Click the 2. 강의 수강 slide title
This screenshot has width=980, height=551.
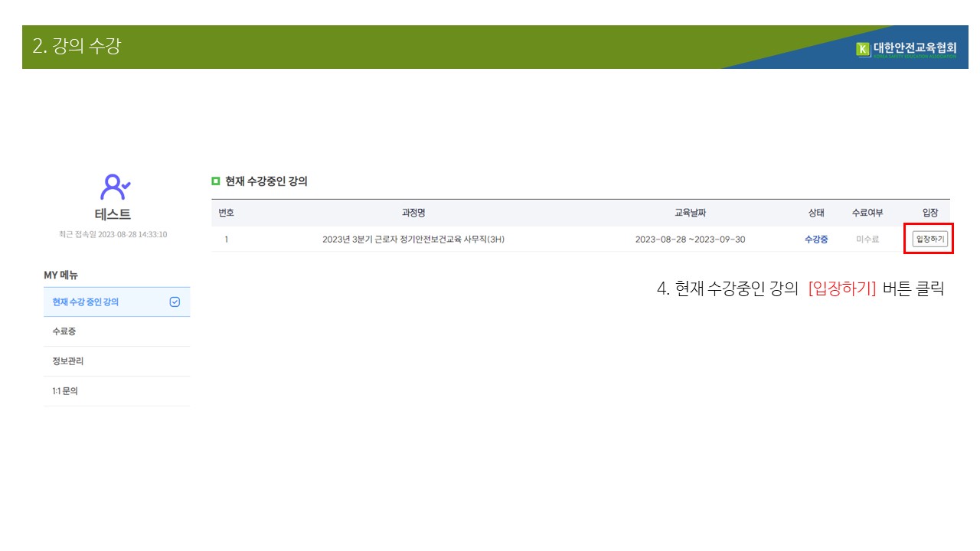coord(77,47)
